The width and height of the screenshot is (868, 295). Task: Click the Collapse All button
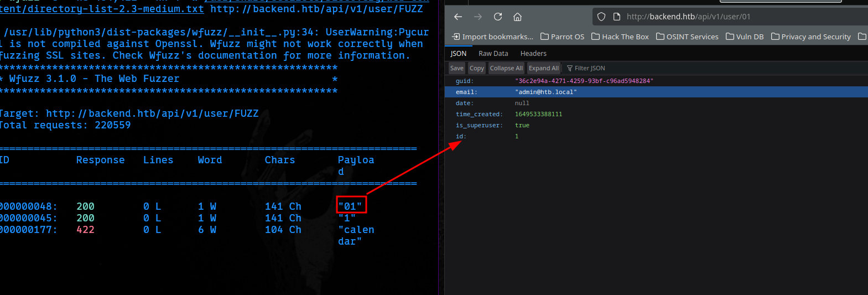tap(506, 68)
